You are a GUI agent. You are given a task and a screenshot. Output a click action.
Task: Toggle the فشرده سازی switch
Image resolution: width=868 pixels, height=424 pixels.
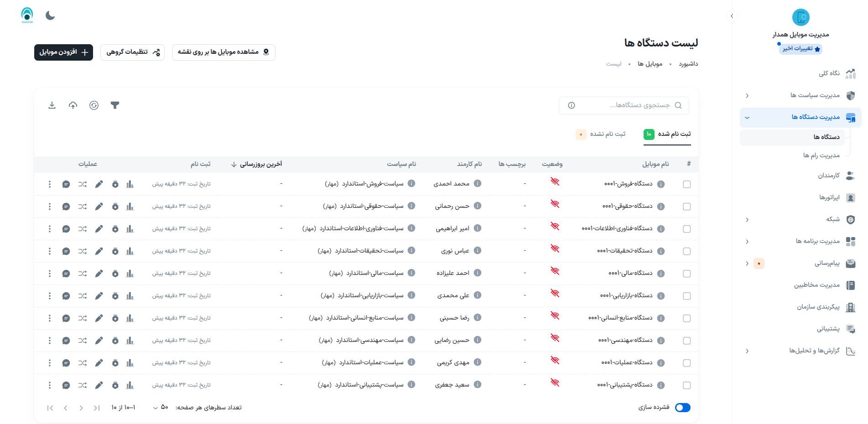(x=682, y=408)
